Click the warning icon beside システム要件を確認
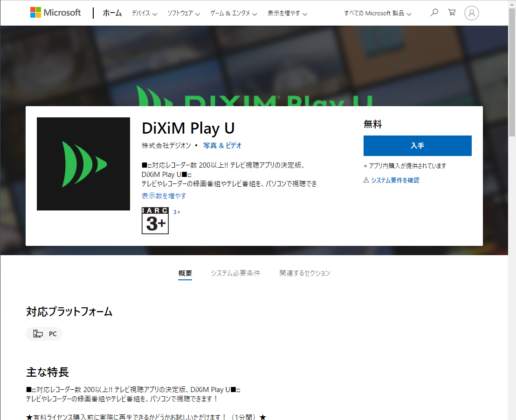Screen dimensions: 516x420 coord(366,180)
